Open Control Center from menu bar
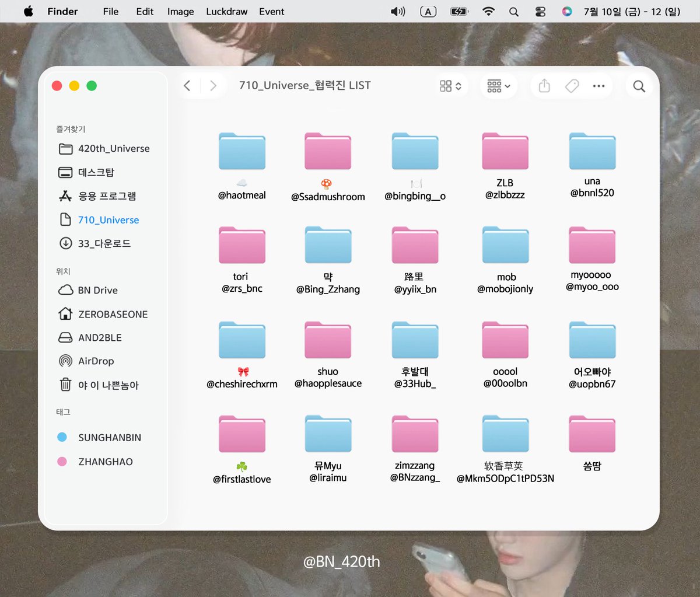Image resolution: width=700 pixels, height=597 pixels. click(540, 11)
